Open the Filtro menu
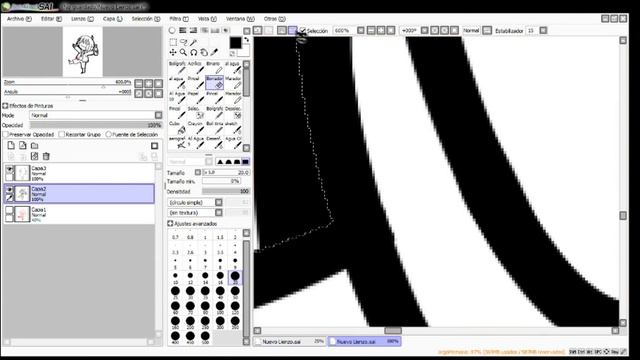 179,19
